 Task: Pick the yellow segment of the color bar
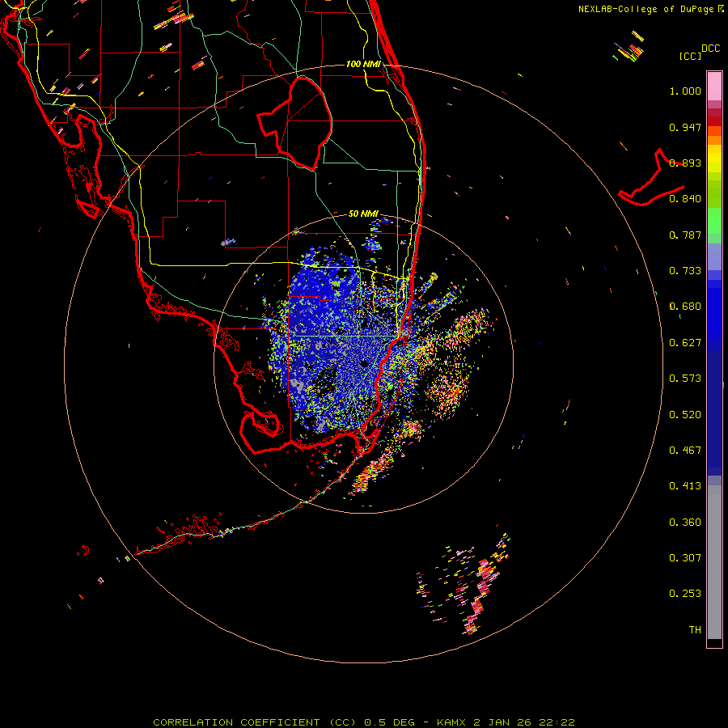pos(714,159)
